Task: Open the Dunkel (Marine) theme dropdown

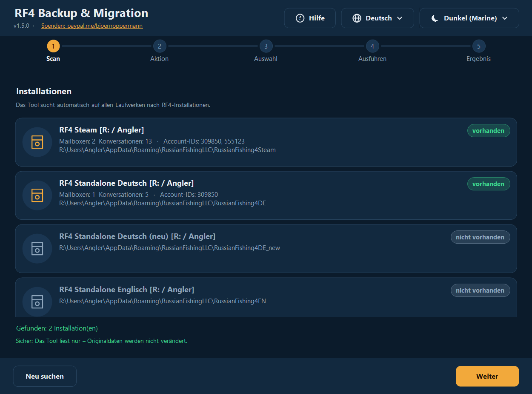Action: [469, 18]
